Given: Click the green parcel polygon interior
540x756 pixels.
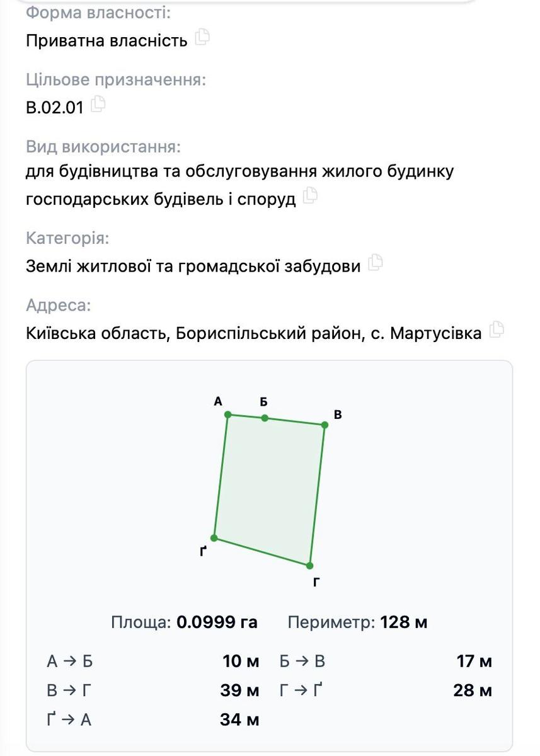Looking at the screenshot, I should click(x=270, y=488).
